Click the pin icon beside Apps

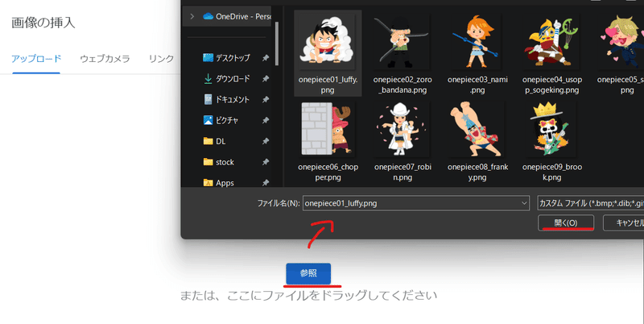pyautogui.click(x=266, y=182)
